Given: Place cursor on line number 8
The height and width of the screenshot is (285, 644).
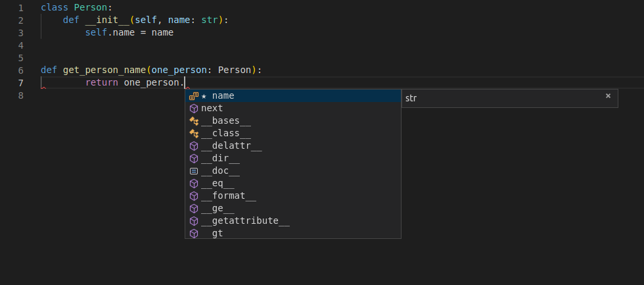Looking at the screenshot, I should point(20,95).
